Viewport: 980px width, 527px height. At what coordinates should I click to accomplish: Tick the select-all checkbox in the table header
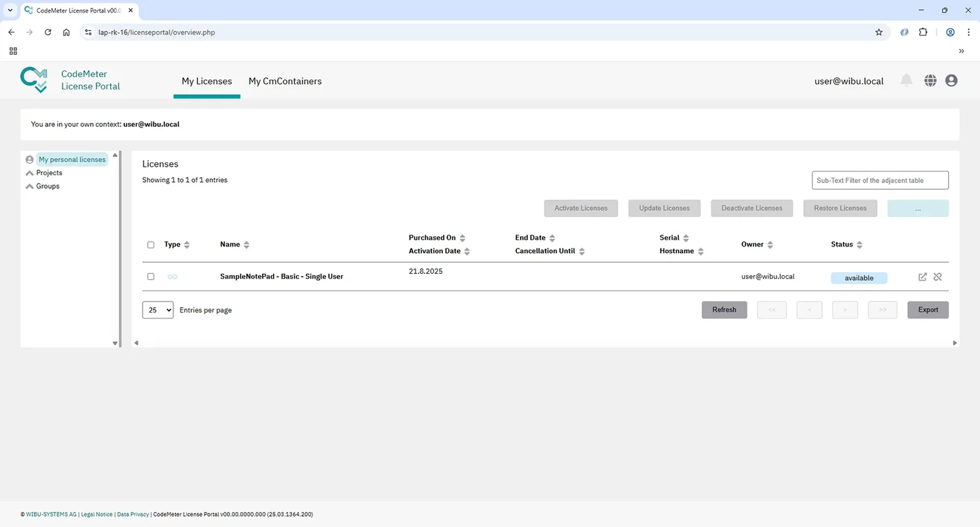151,245
